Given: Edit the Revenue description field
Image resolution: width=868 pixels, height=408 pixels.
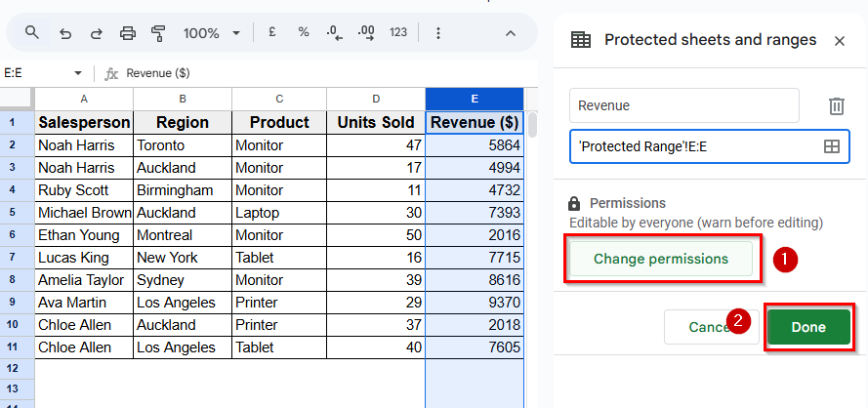Looking at the screenshot, I should coord(683,105).
